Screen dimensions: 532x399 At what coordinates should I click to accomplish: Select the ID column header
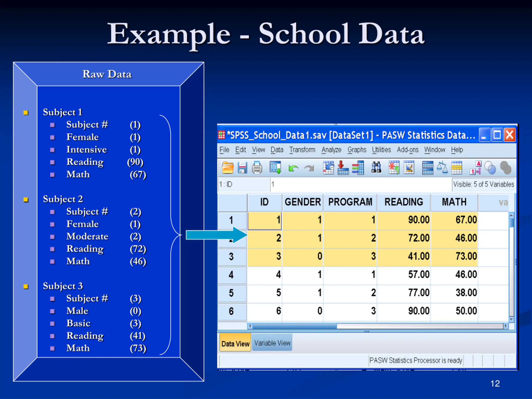264,202
